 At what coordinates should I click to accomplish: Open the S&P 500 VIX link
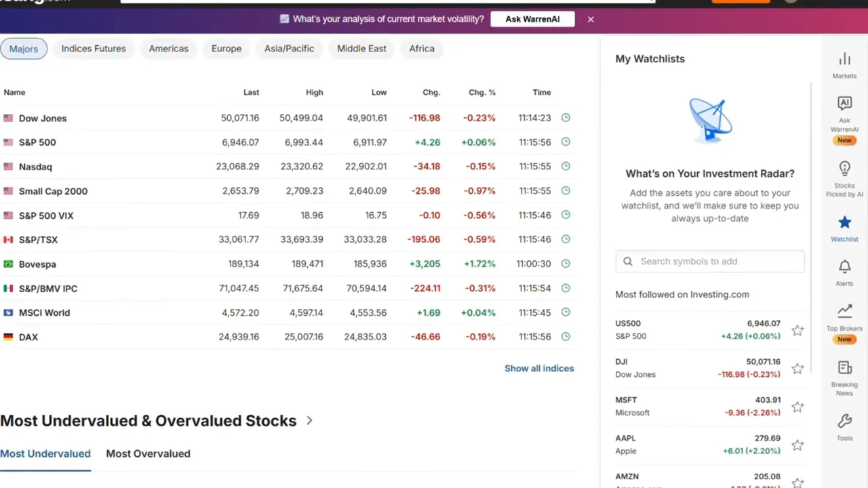tap(46, 216)
